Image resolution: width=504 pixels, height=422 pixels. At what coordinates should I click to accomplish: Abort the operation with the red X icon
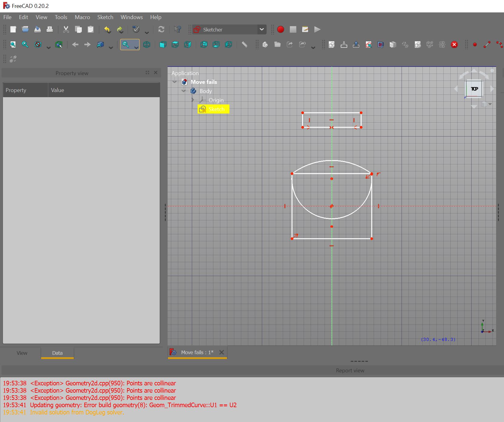click(x=454, y=45)
